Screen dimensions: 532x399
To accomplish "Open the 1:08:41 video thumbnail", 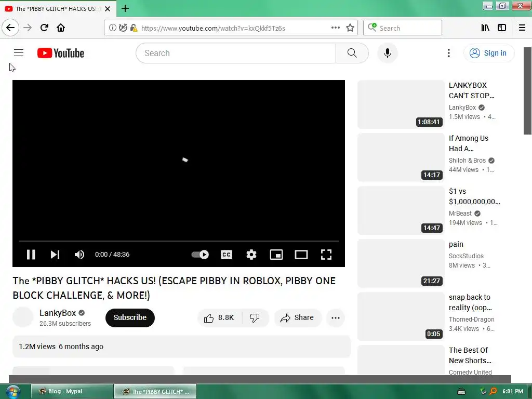I will (401, 104).
